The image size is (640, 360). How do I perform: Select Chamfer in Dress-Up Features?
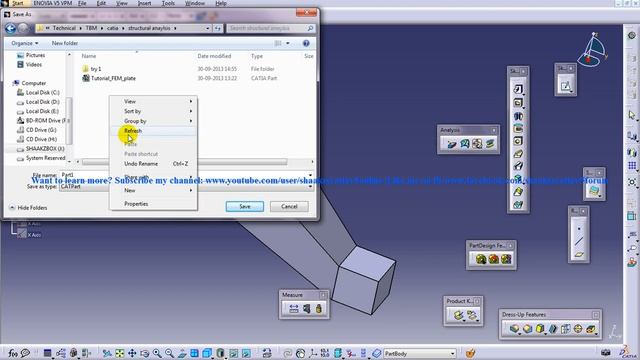[x=527, y=329]
